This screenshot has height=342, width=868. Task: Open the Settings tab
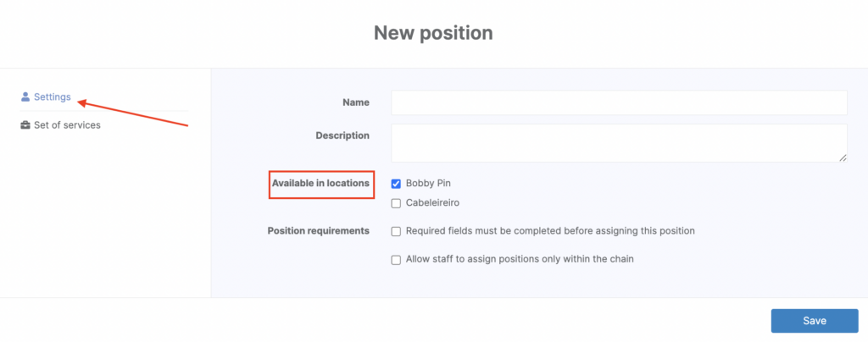pos(52,97)
